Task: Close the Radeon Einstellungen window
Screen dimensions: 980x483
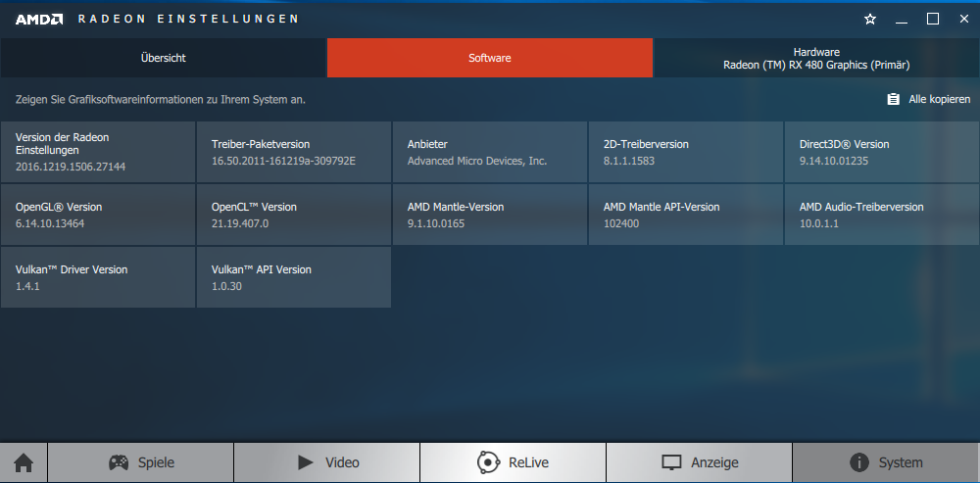Action: 963,20
